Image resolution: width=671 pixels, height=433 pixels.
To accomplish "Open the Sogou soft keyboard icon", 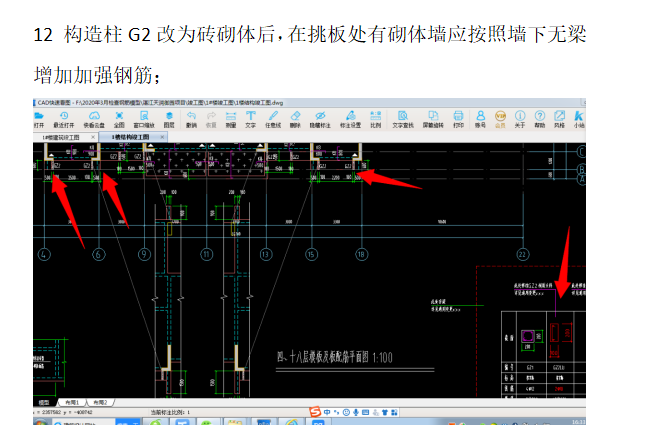I will [x=365, y=412].
